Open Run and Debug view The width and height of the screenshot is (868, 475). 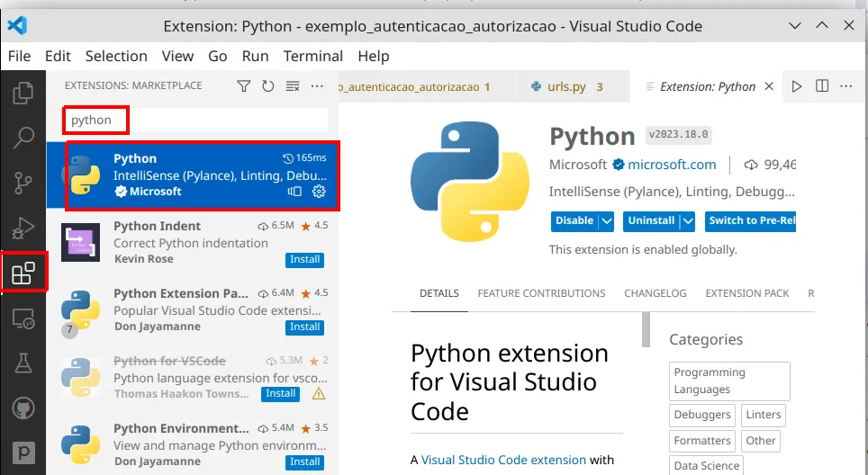point(23,228)
